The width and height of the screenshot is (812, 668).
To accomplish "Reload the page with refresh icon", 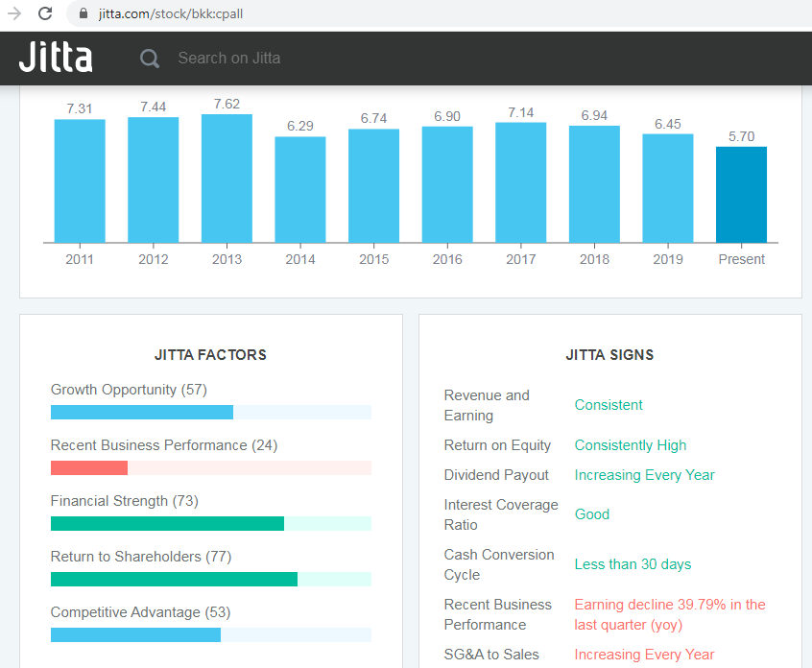I will point(45,13).
